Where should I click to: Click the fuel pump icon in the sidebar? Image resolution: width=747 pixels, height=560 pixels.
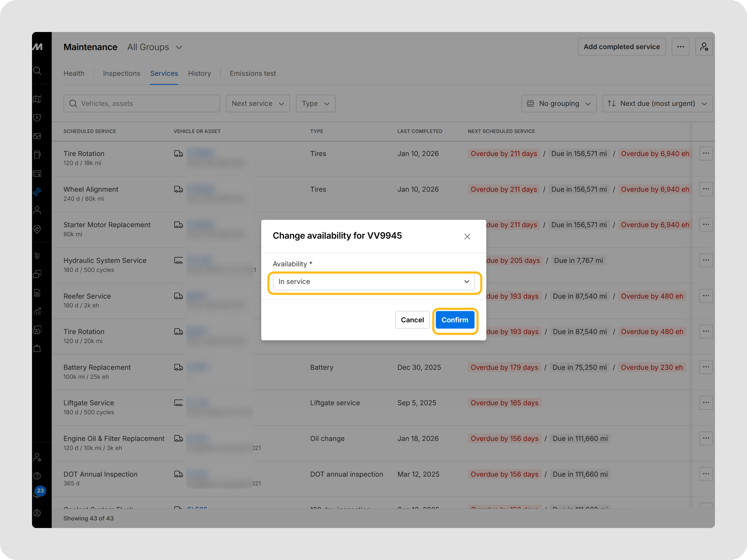click(38, 155)
